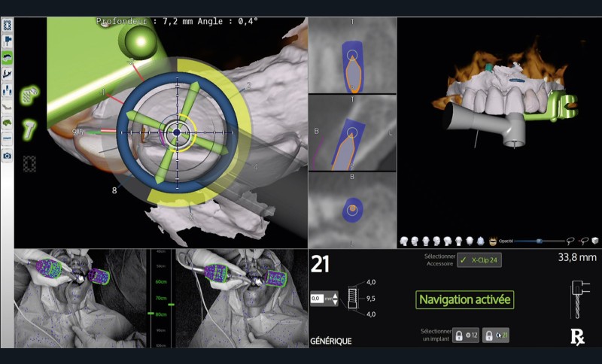Choose the smiling teeth view icon
The image size is (602, 364).
[493, 241]
